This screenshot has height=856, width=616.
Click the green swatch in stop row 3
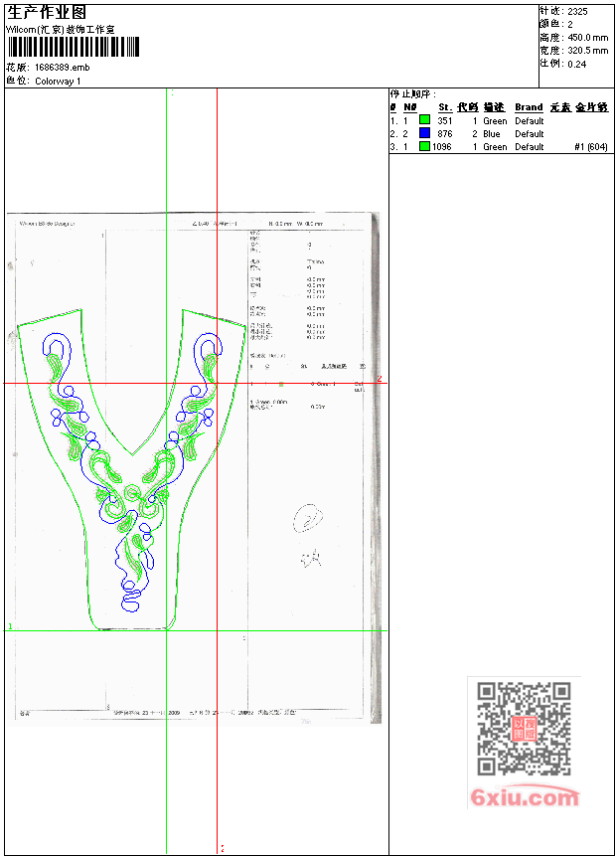pos(424,146)
